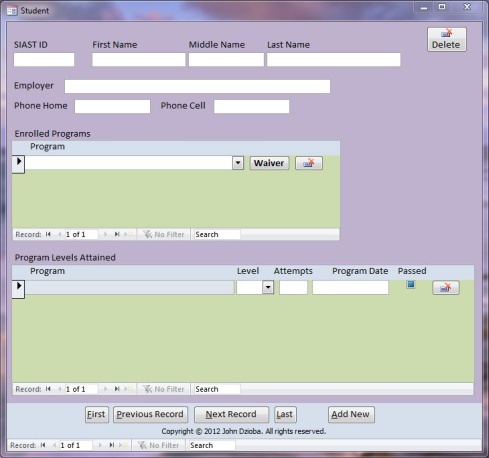
Task: Click the Add New button
Action: pyautogui.click(x=351, y=414)
